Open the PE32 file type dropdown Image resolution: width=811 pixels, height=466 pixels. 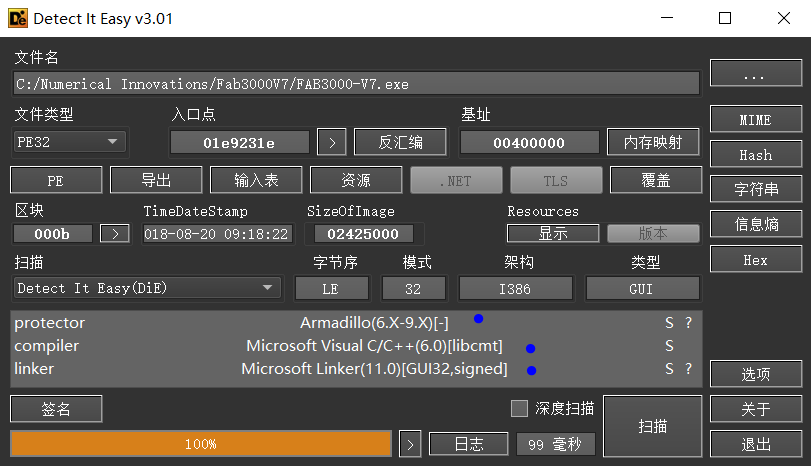coord(70,142)
